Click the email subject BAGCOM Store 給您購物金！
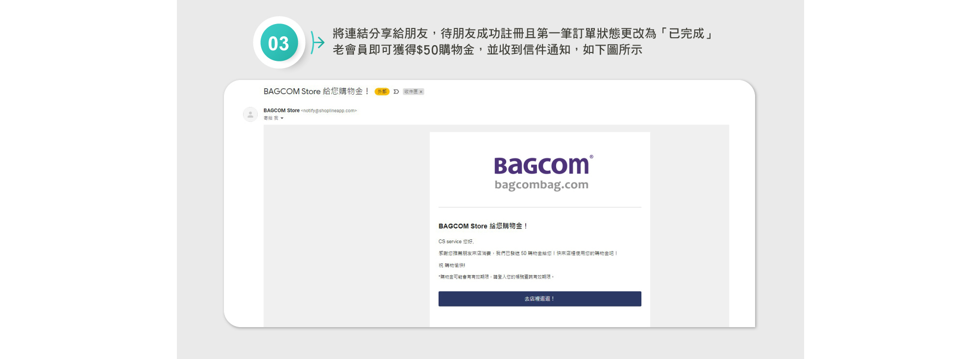Image resolution: width=980 pixels, height=359 pixels. (x=316, y=91)
